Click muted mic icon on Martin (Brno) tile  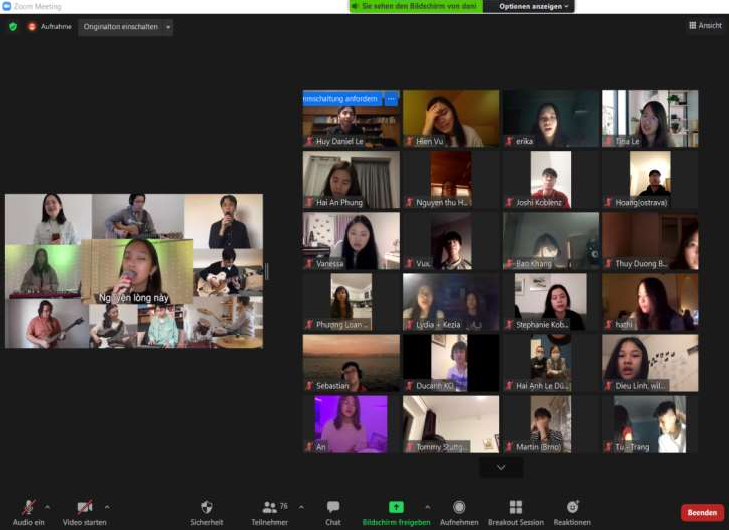point(509,447)
